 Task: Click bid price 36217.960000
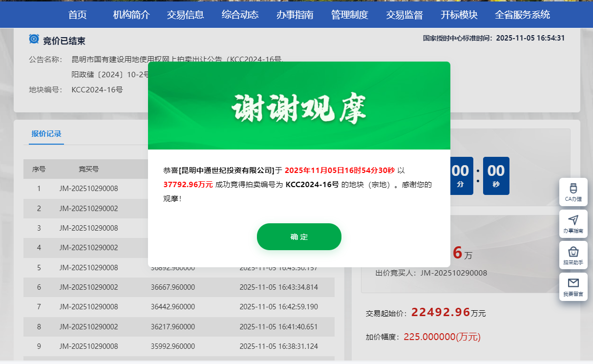(x=173, y=327)
